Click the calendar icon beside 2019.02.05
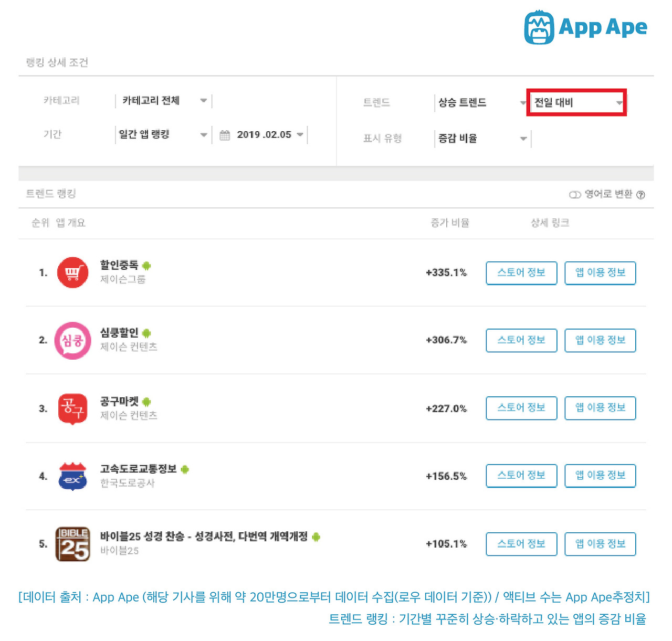Screen dimensions: 672x641 225,135
